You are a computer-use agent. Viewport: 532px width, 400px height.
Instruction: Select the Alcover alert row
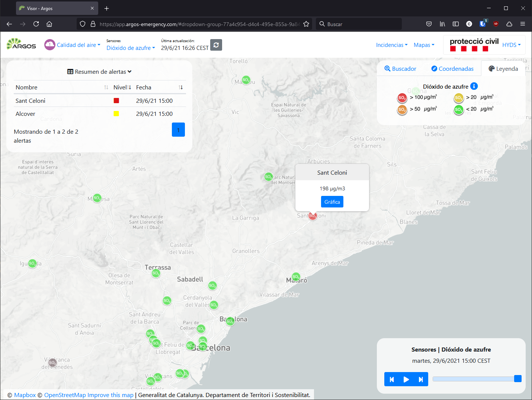[x=100, y=114]
